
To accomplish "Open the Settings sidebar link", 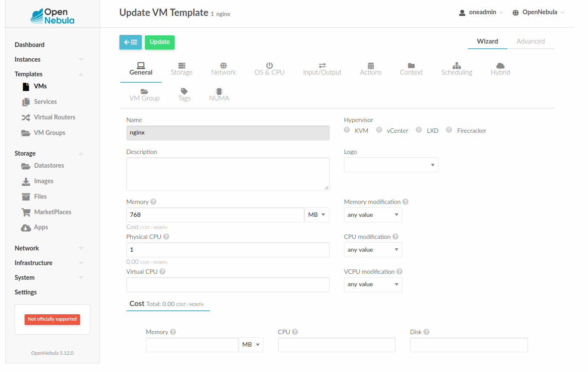I will coord(26,292).
